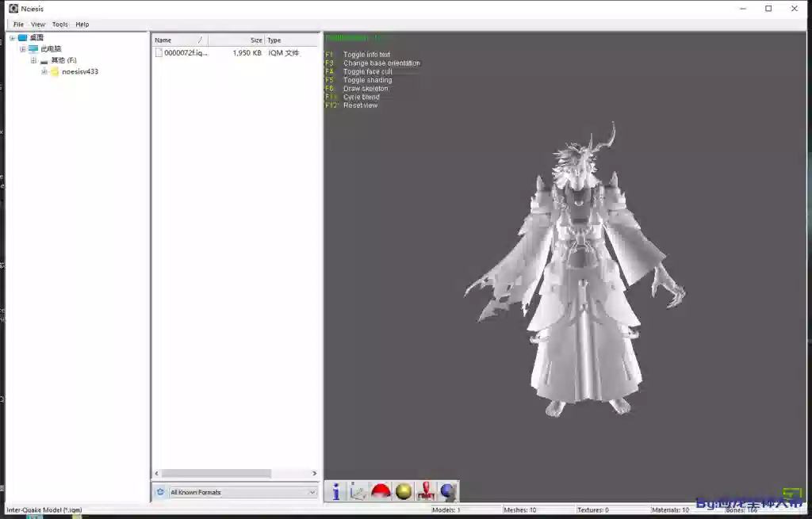Click the axis grid icon in the viewer toolbar
812x519 pixels.
pos(358,491)
